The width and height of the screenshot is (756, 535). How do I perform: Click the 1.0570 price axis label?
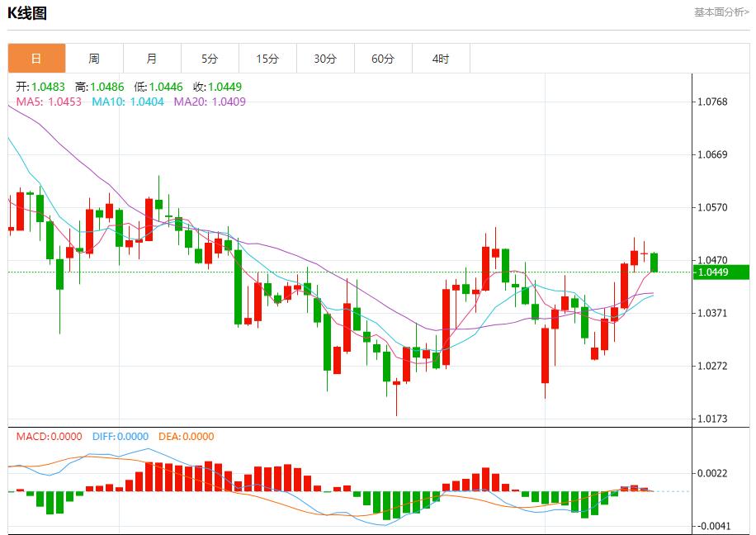point(712,207)
